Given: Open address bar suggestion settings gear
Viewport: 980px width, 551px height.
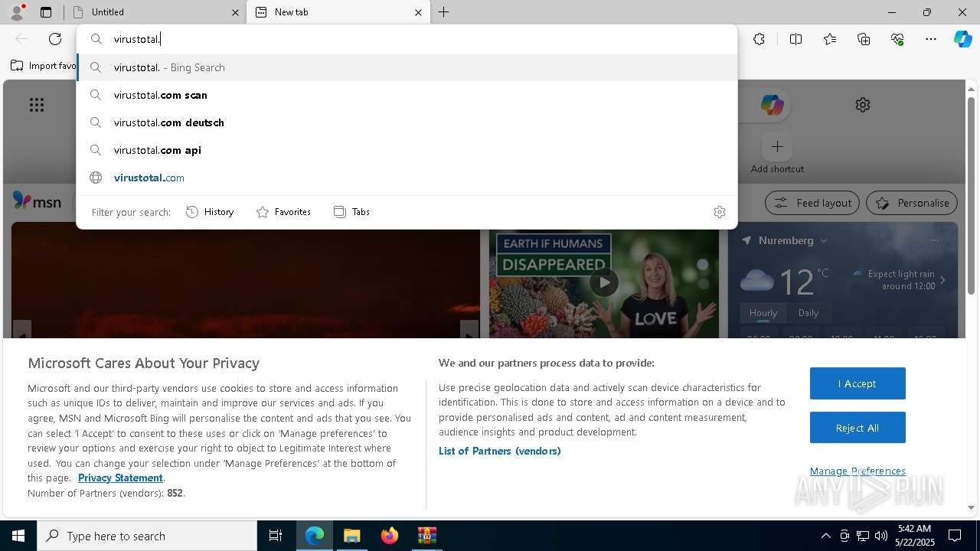Looking at the screenshot, I should 720,212.
